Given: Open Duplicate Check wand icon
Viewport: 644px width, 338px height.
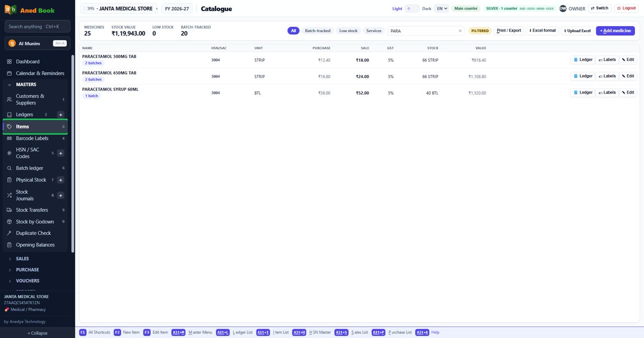Looking at the screenshot, I should [x=9, y=233].
